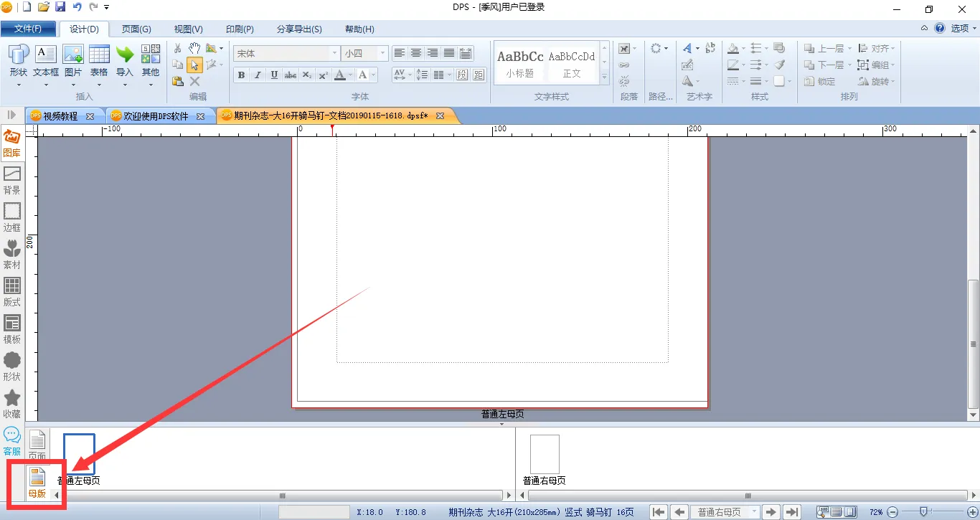Select the 普通右母页 page thumbnail
This screenshot has height=520, width=980.
545,453
